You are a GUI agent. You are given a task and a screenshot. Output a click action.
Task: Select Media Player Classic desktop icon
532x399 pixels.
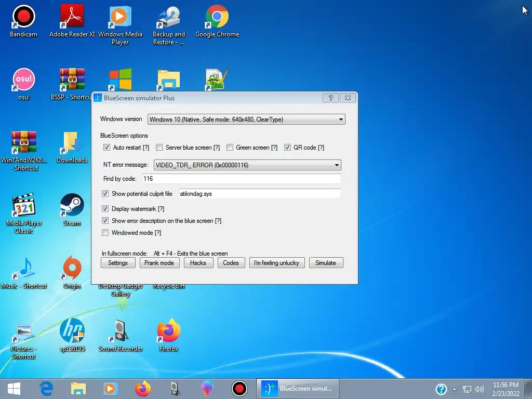click(24, 214)
